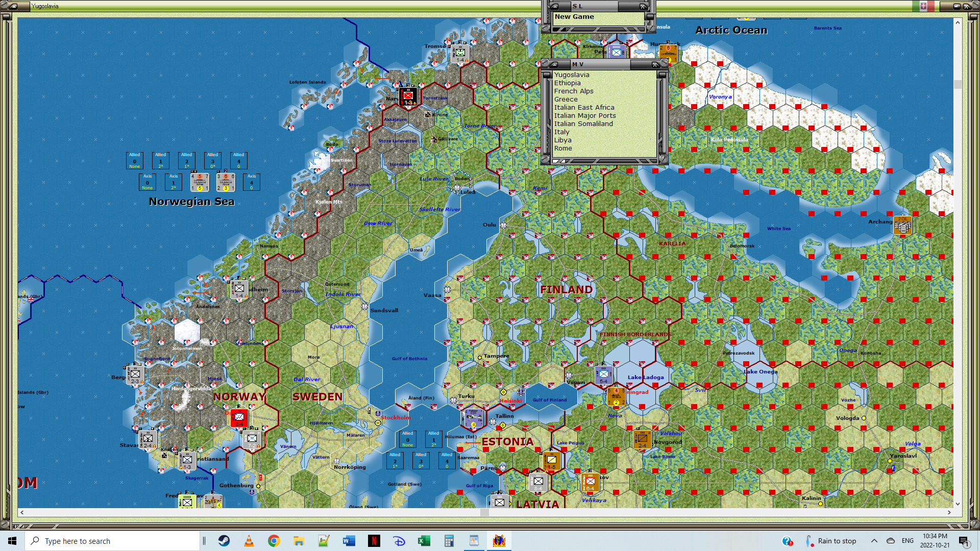Open Steam from the taskbar
Screen dimensions: 980x551
224,541
